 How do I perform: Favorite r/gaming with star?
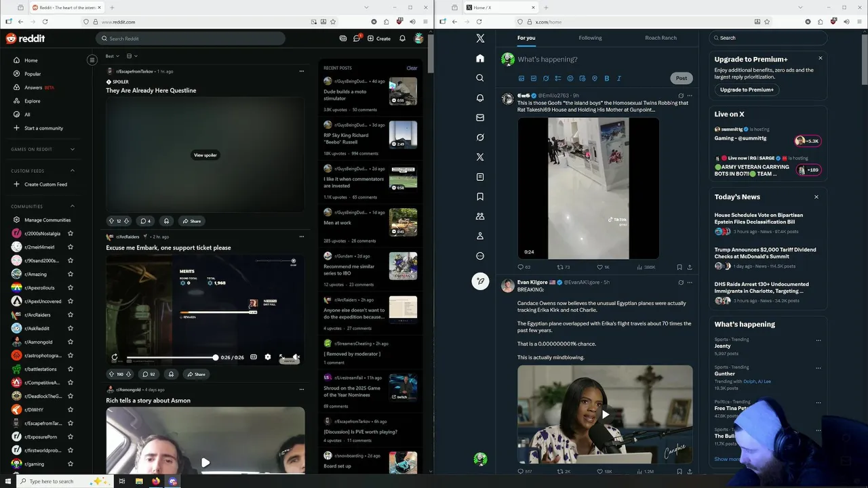(x=71, y=464)
